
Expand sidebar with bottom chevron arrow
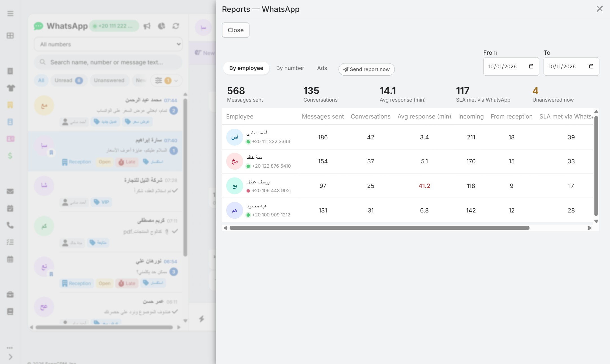pos(10,357)
